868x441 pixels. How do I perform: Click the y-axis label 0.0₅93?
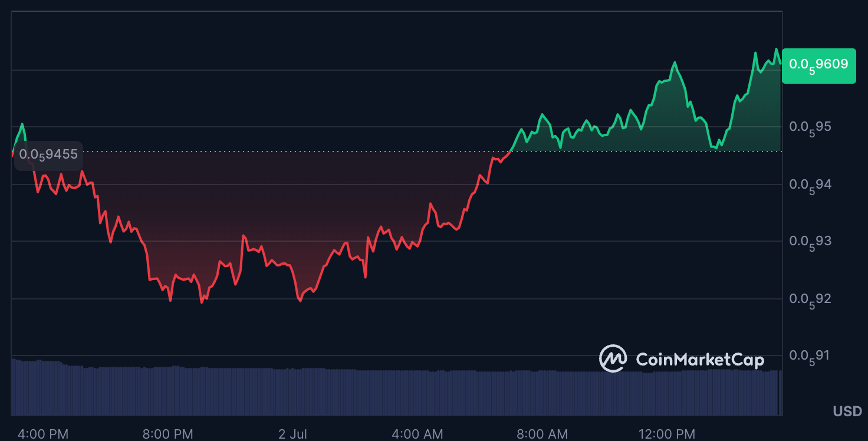(810, 242)
